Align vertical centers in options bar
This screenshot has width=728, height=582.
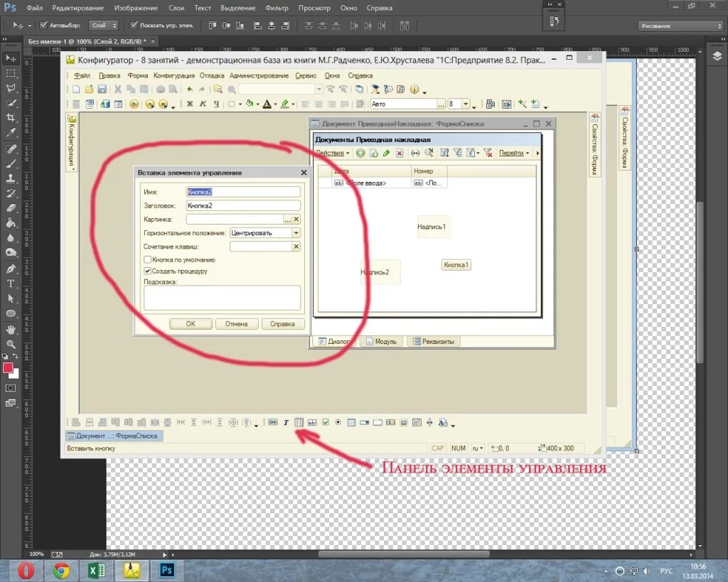pyautogui.click(x=226, y=26)
